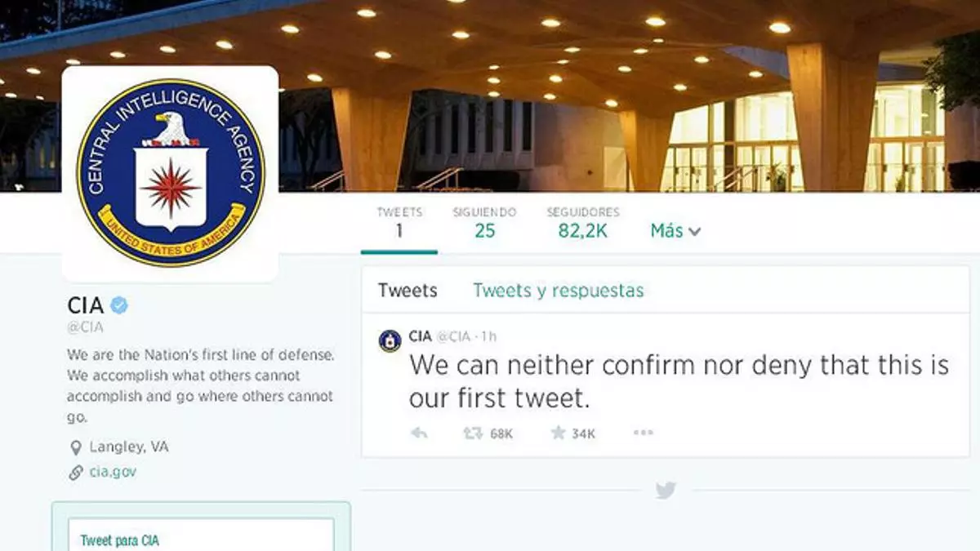The height and width of the screenshot is (551, 980).
Task: Select the Tweets tab in timeline
Action: tap(408, 291)
